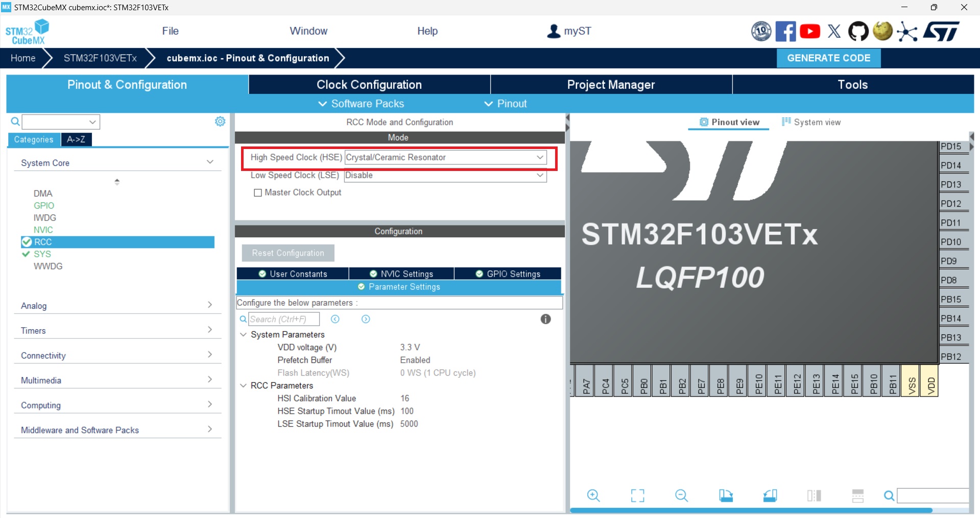Collapse the System Parameters group
The width and height of the screenshot is (980, 518).
click(x=243, y=334)
